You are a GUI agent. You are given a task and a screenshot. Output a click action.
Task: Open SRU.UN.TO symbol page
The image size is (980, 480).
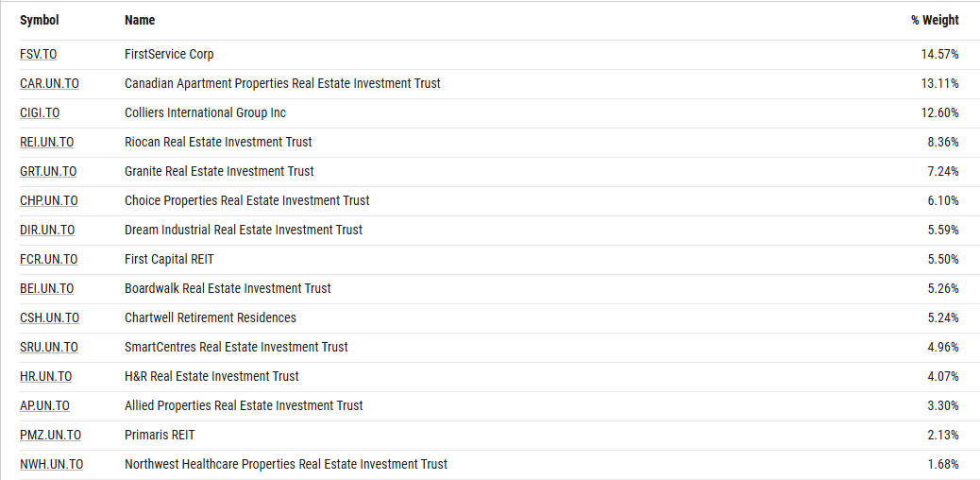coord(49,348)
